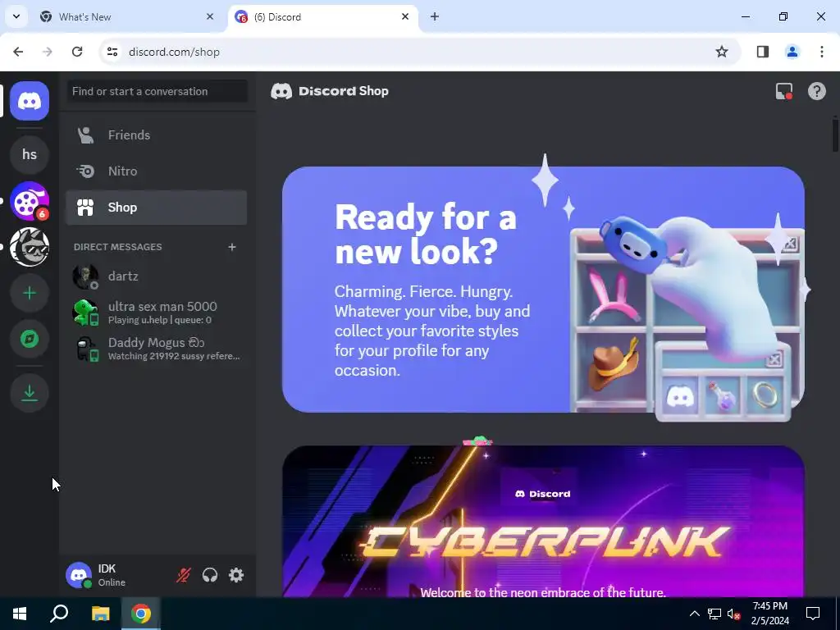This screenshot has width=840, height=630.
Task: Open Windows taskbar search
Action: (x=59, y=614)
